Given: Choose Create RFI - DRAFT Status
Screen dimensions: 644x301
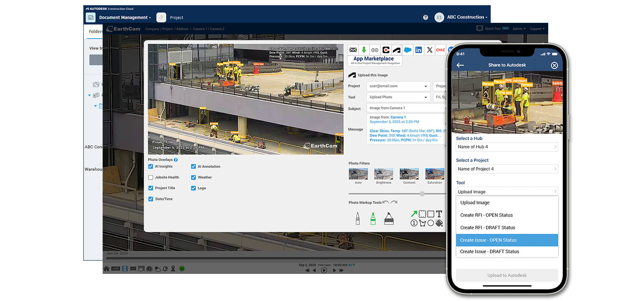Looking at the screenshot, I should (x=507, y=227).
